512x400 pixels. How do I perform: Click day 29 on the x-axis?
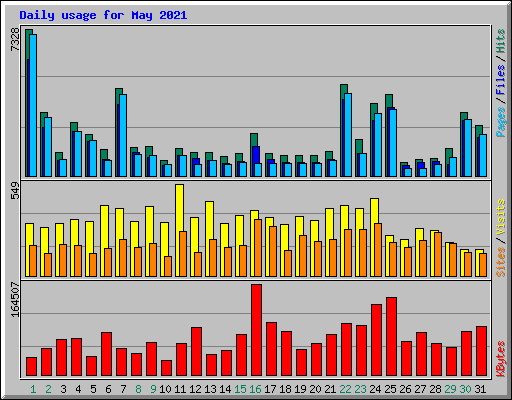(450, 389)
